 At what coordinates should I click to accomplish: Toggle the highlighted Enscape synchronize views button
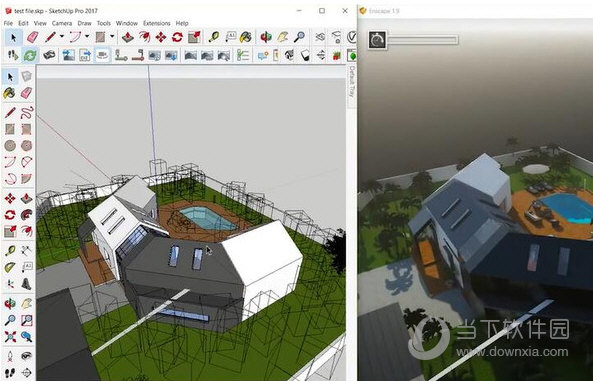pyautogui.click(x=102, y=56)
